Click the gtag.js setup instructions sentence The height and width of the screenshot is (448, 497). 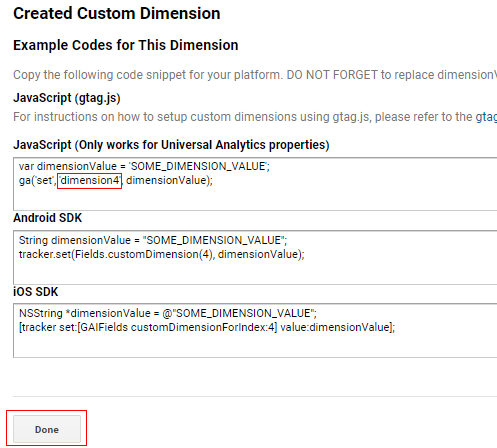[x=255, y=117]
